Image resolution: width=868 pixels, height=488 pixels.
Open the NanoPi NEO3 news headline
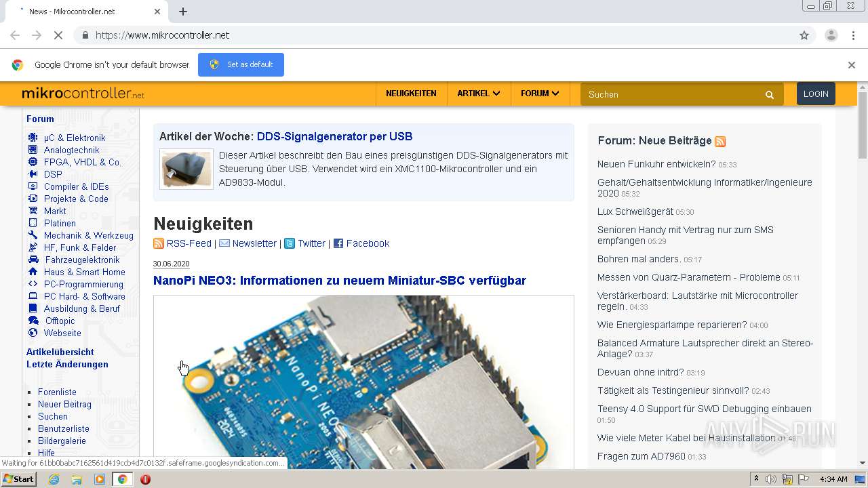340,281
